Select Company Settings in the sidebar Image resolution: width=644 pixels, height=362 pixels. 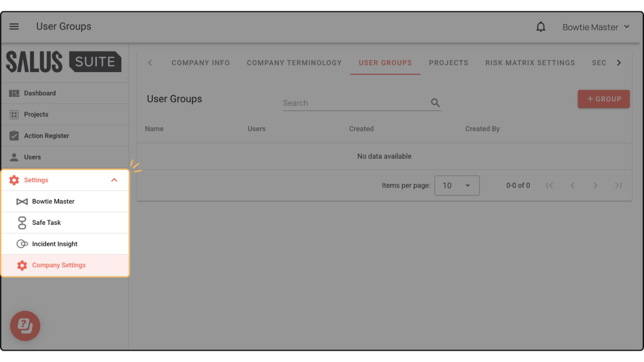(x=59, y=265)
